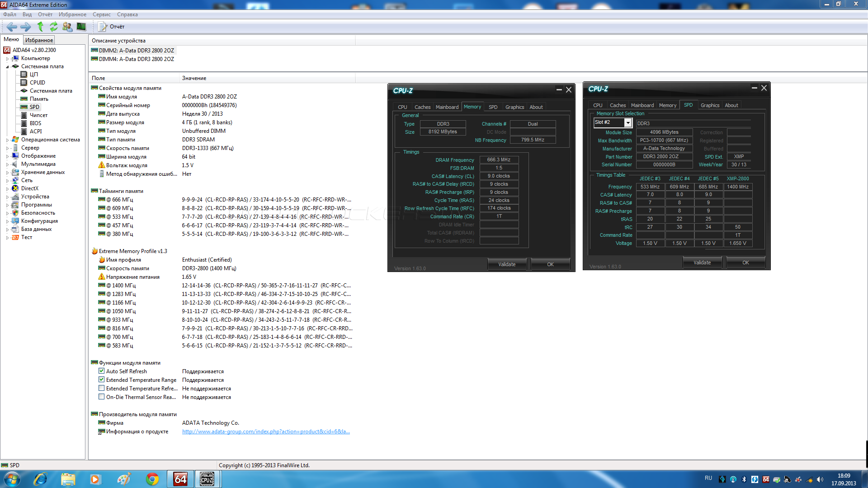This screenshot has width=868, height=488.
Task: Toggle the Extended Temperature Range checkbox
Action: pyautogui.click(x=102, y=380)
